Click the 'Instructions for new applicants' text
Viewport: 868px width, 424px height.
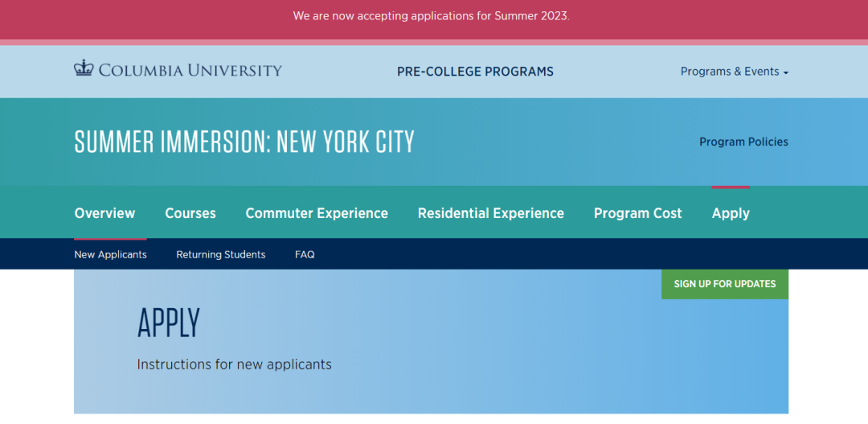[234, 364]
